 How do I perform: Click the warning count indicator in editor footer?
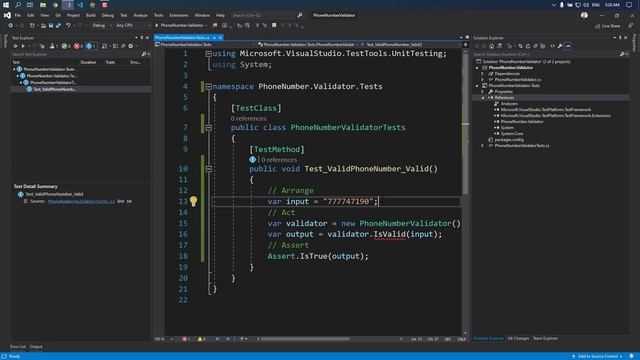tap(202, 339)
